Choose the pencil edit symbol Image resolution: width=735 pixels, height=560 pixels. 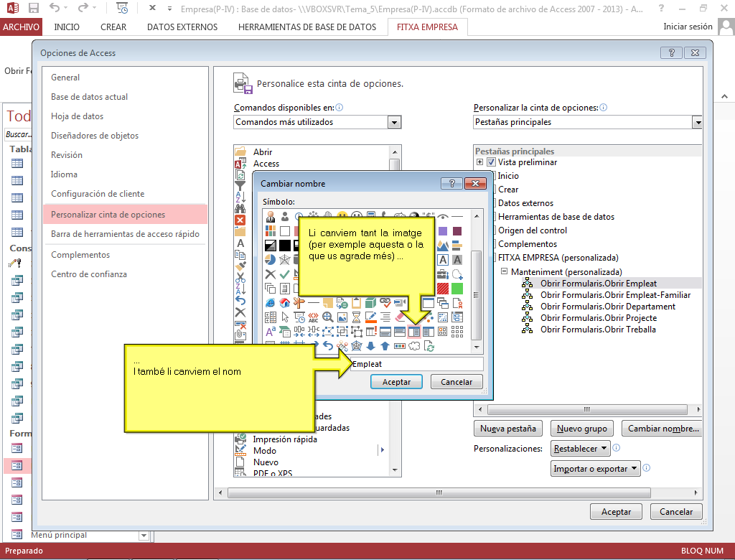tap(371, 317)
